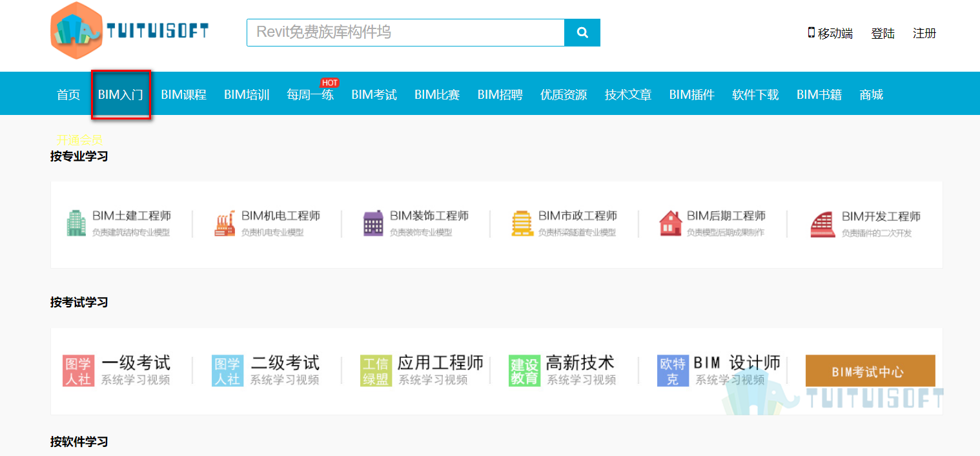
Task: Click the purple building icon for BIM装饰工程师
Action: click(x=373, y=223)
